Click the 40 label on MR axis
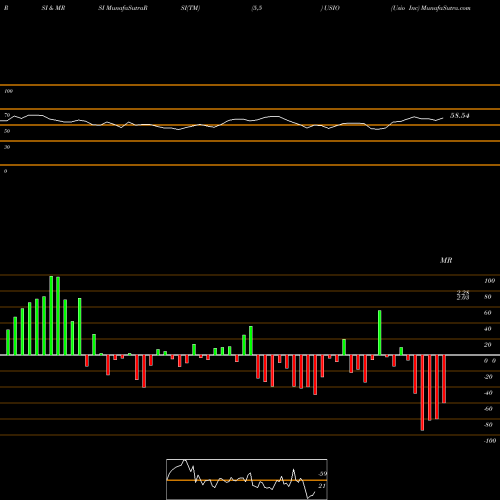Viewport: 500px width, 500px height. click(488, 329)
